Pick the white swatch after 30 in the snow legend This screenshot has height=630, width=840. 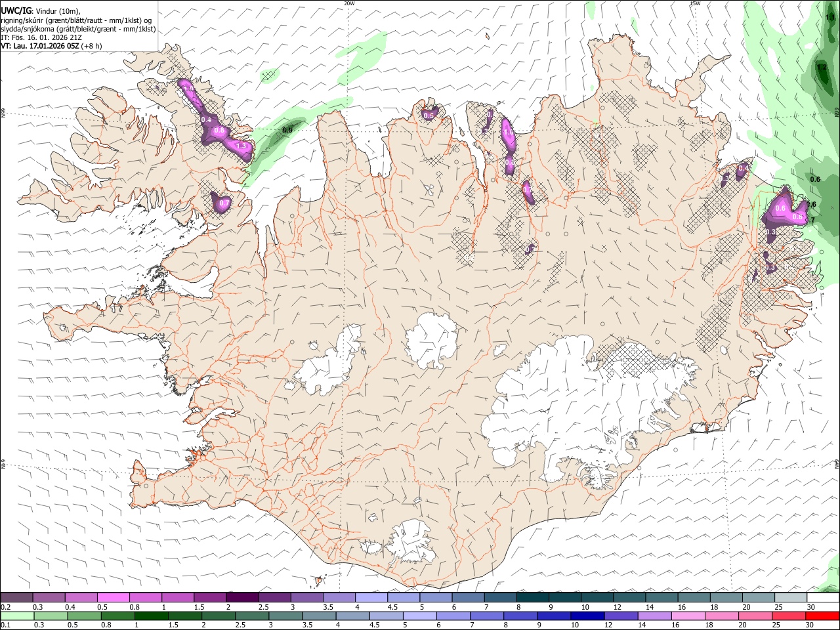pyautogui.click(x=823, y=597)
